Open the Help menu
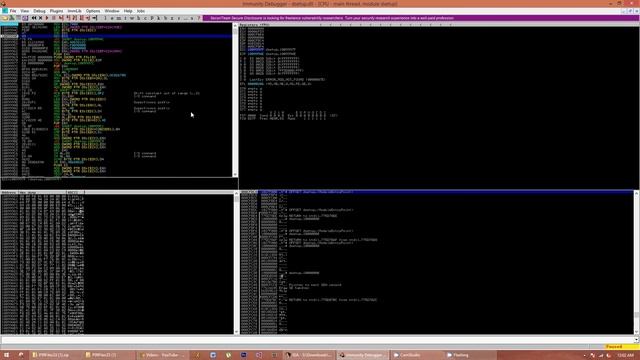 pos(128,11)
